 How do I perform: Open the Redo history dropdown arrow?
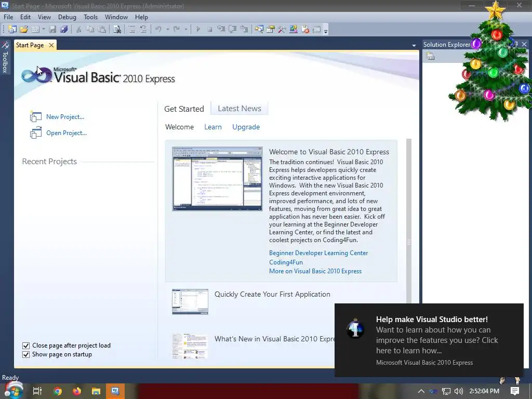coord(185,30)
